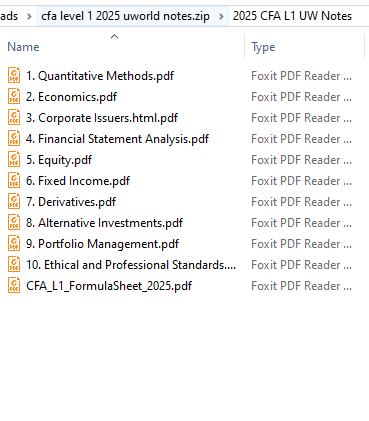The height and width of the screenshot is (421, 369).
Task: Click the PDF icon next to 2. Economics.pdf
Action: click(14, 96)
